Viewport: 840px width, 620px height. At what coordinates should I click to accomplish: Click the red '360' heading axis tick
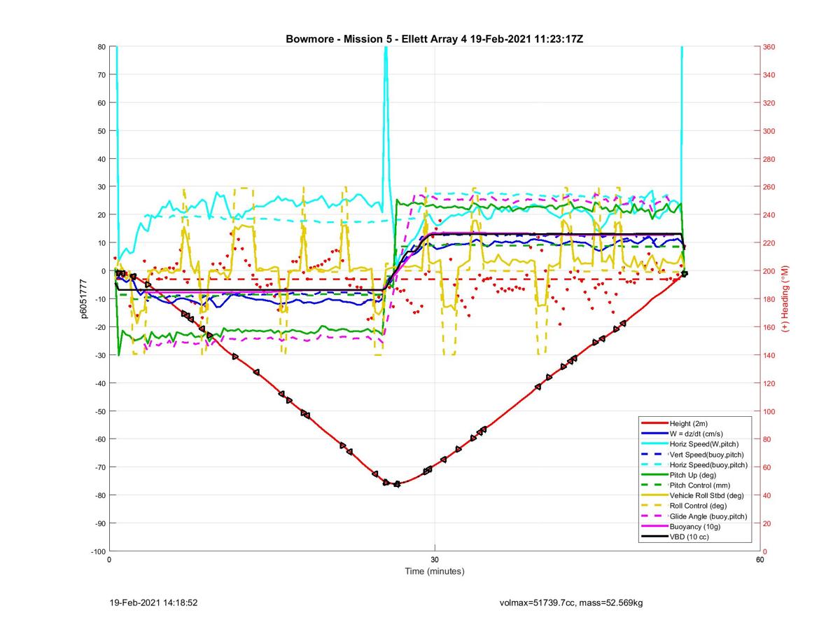pyautogui.click(x=770, y=47)
